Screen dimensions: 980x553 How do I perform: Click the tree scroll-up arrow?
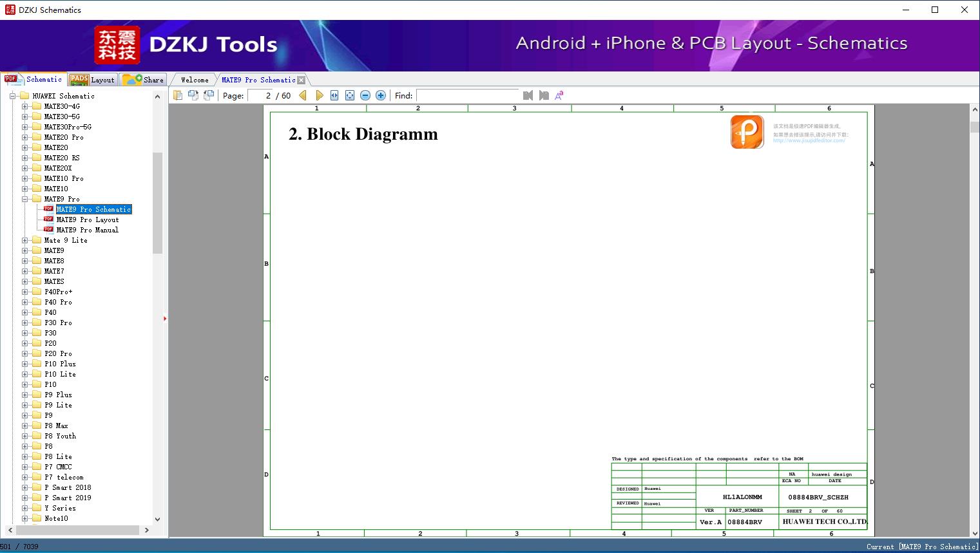pyautogui.click(x=158, y=96)
